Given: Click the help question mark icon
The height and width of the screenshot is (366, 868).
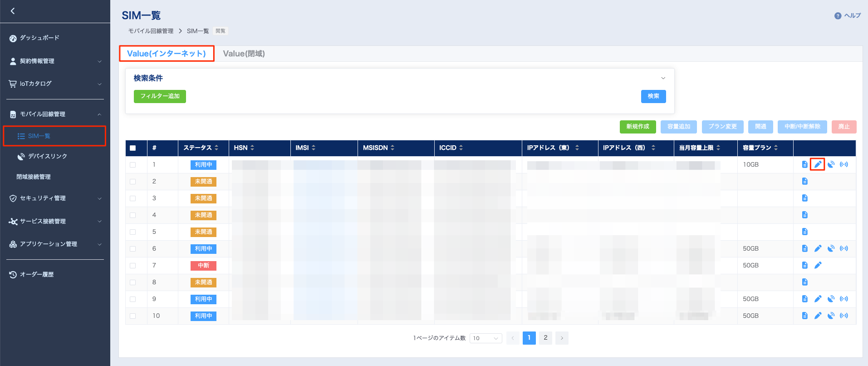Looking at the screenshot, I should pyautogui.click(x=838, y=16).
